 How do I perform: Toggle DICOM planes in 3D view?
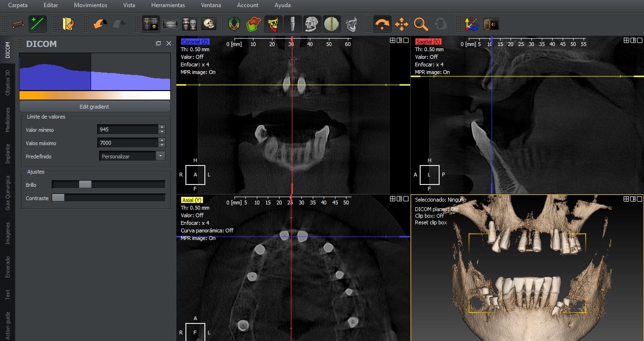pyautogui.click(x=436, y=209)
